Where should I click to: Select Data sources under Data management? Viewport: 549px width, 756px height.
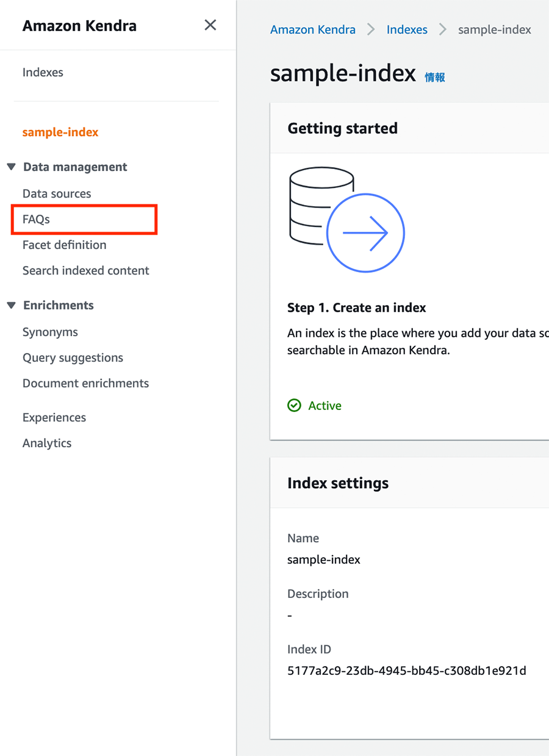pyautogui.click(x=57, y=193)
